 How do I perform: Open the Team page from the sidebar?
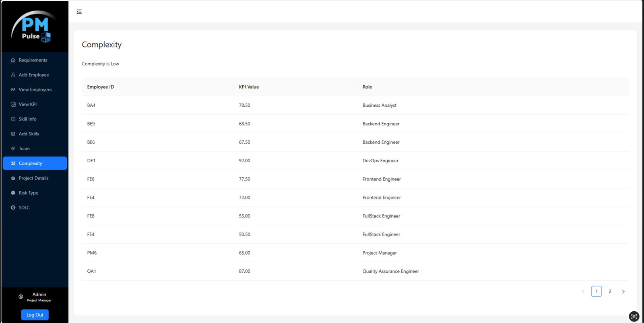coord(24,149)
